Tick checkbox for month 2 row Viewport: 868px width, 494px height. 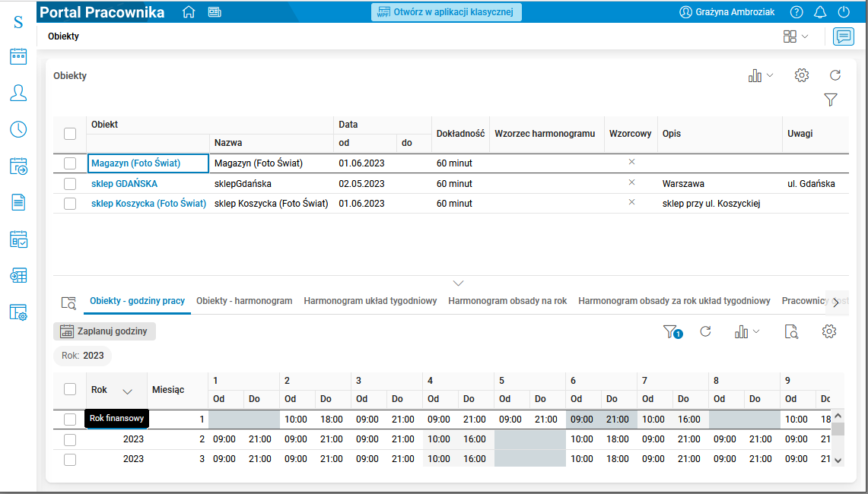(x=70, y=440)
